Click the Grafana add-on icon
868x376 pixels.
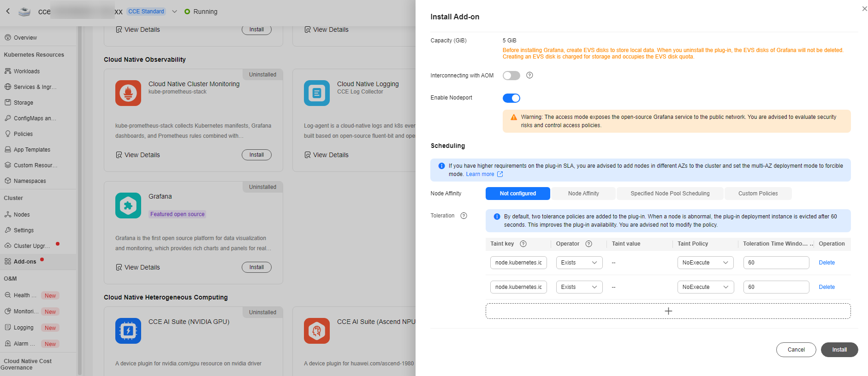[x=128, y=206]
